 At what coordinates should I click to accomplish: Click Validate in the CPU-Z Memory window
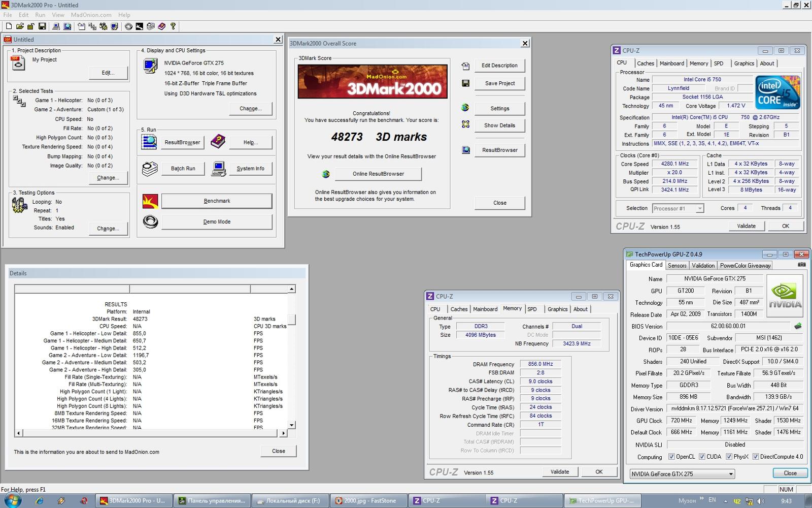pyautogui.click(x=560, y=472)
